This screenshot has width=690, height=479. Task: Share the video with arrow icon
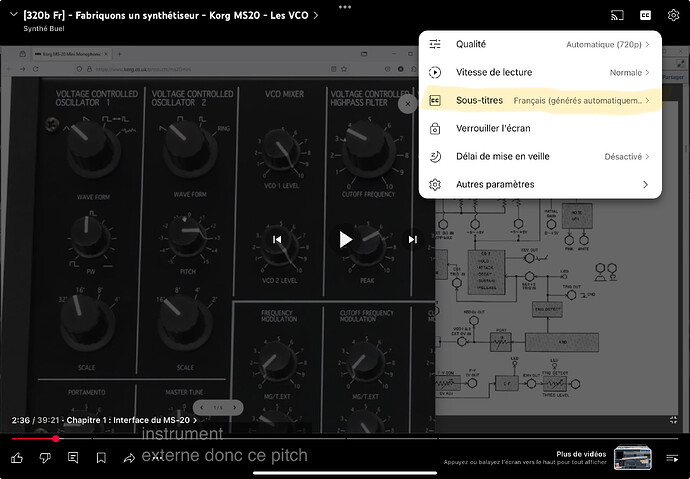[129, 458]
